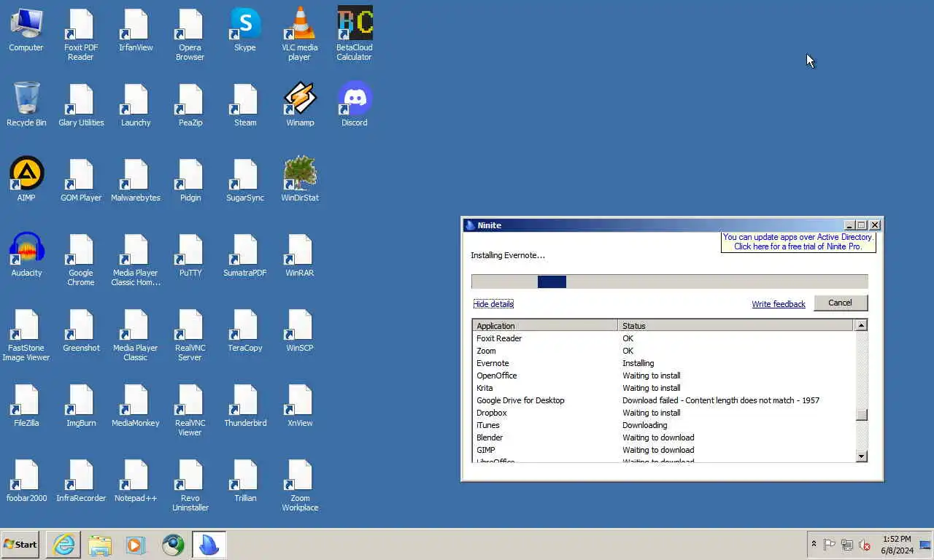Click the Ninite Pro free trial notice
This screenshot has height=560, width=934.
pos(798,242)
